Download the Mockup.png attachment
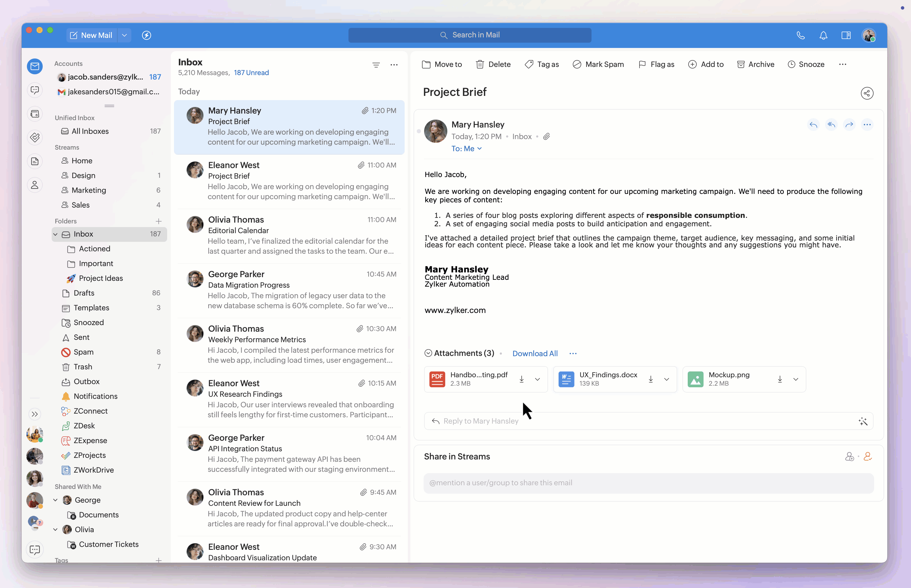The image size is (911, 588). click(780, 379)
